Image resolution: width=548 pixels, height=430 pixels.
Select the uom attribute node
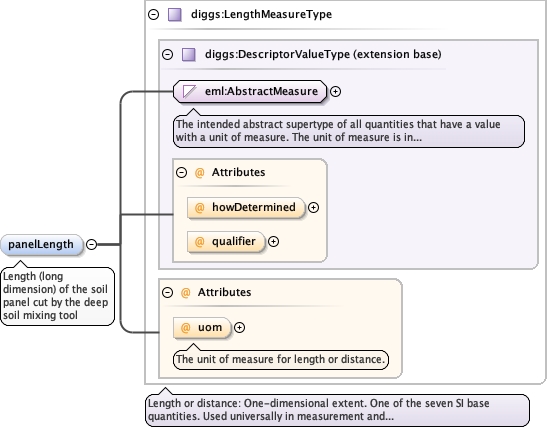pyautogui.click(x=202, y=328)
